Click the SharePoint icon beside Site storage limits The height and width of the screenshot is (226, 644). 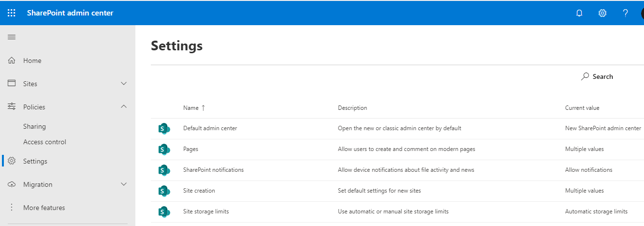click(164, 212)
